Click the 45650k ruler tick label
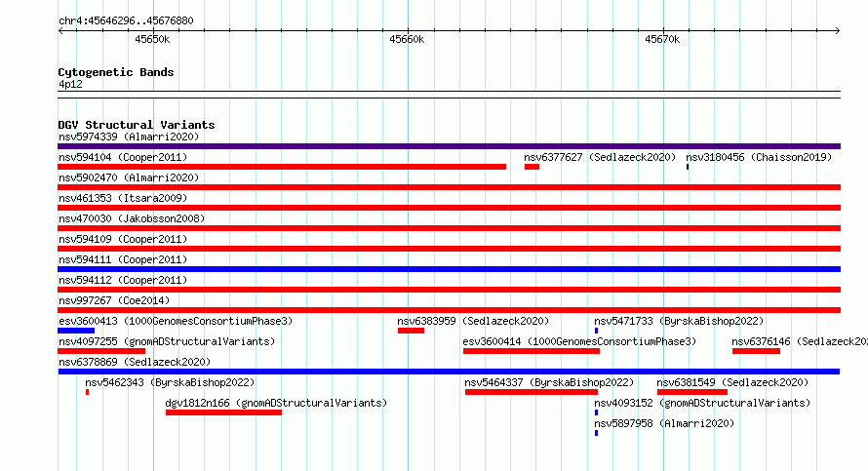 (152, 39)
